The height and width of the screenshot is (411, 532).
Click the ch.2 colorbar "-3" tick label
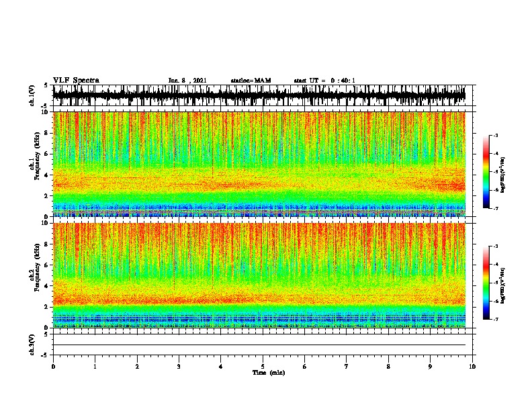pyautogui.click(x=496, y=246)
